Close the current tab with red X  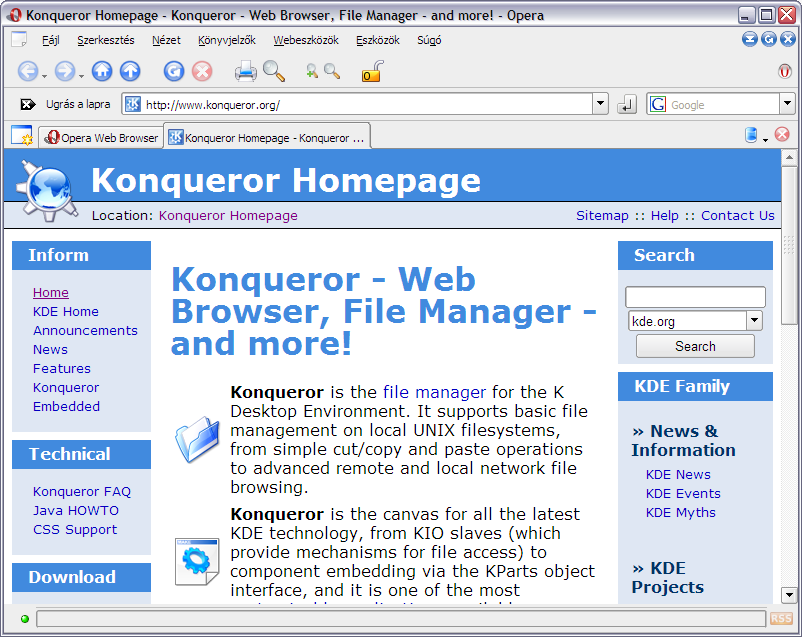(782, 135)
